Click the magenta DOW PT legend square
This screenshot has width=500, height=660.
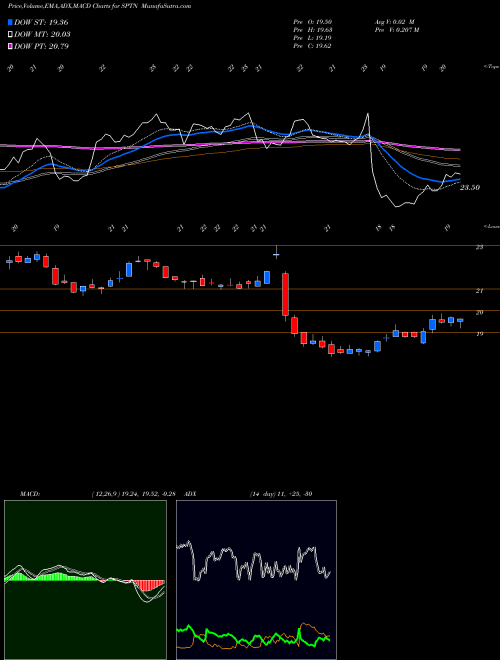11,46
